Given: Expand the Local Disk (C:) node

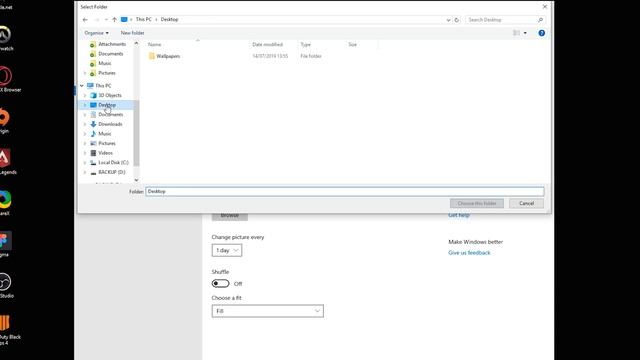Looking at the screenshot, I should click(85, 162).
